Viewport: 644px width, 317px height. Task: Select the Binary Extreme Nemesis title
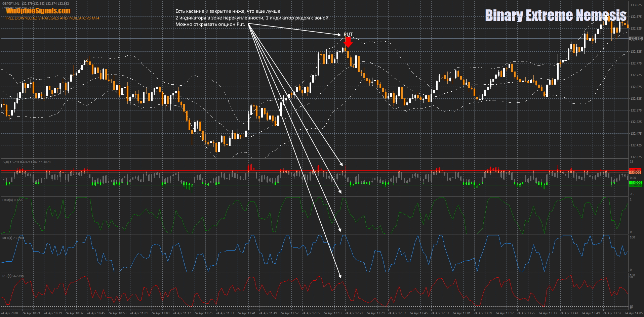pyautogui.click(x=555, y=15)
